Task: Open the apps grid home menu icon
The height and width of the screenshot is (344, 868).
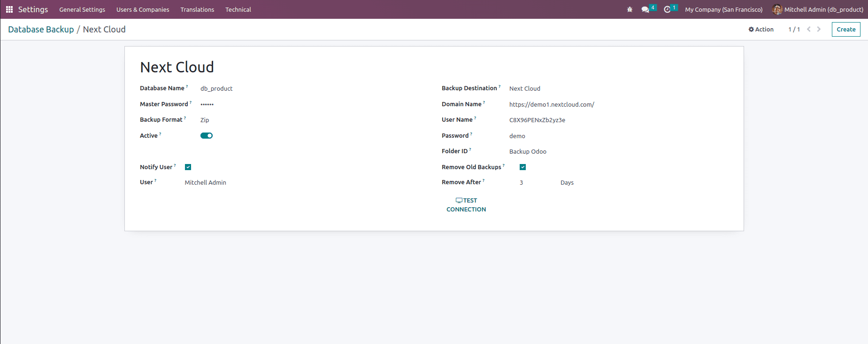Action: click(x=9, y=9)
